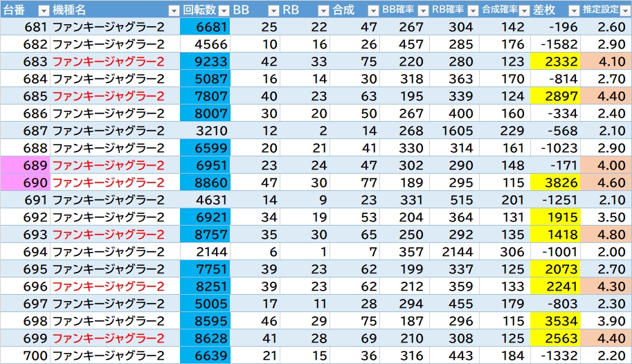Select the 回転数 header cell
632x364 pixels.
coord(205,10)
